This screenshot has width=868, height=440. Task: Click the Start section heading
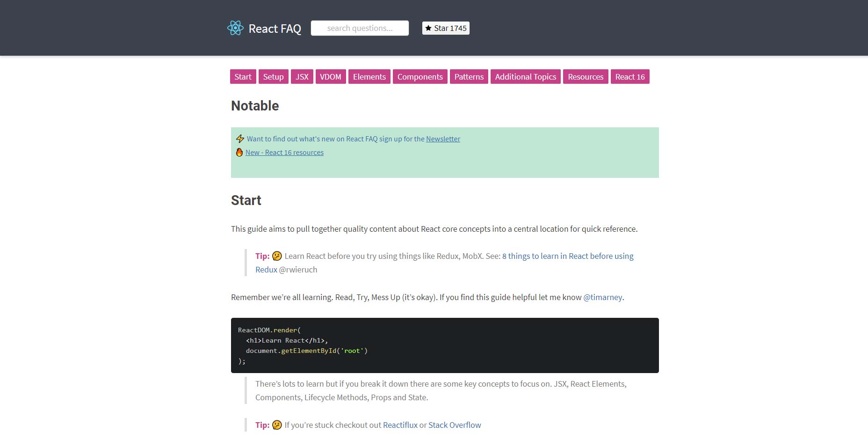(246, 200)
